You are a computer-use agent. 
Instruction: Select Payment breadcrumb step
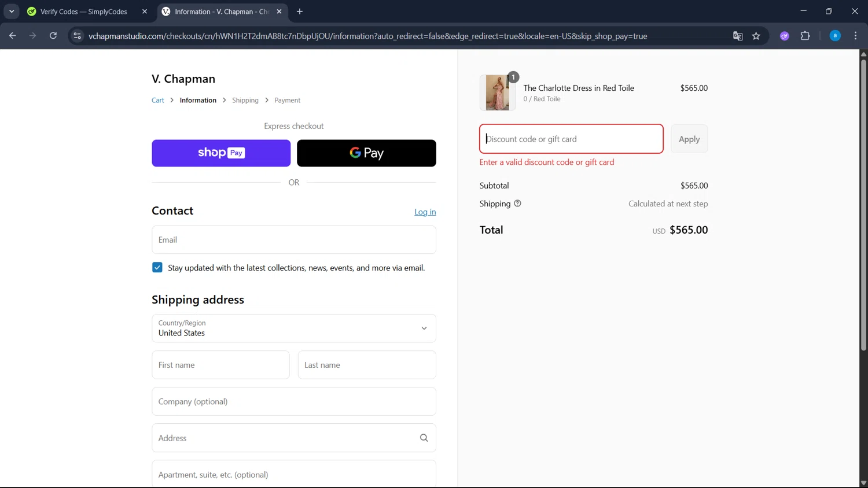coord(288,100)
